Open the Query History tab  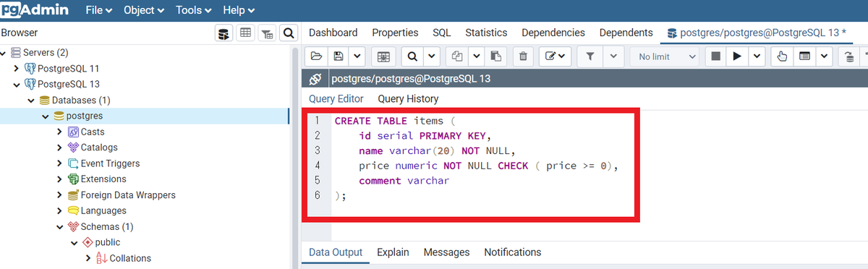coord(408,98)
